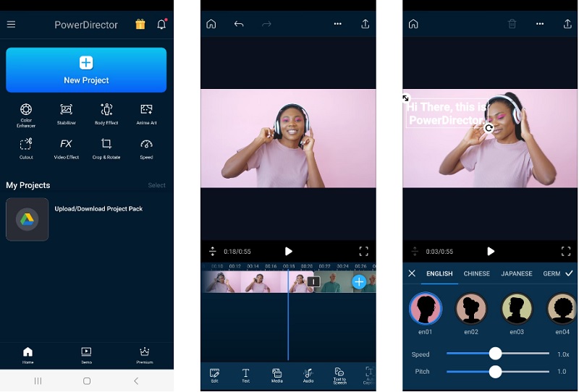Switch to the CHINESE language tab
The height and width of the screenshot is (392, 579).
(476, 274)
